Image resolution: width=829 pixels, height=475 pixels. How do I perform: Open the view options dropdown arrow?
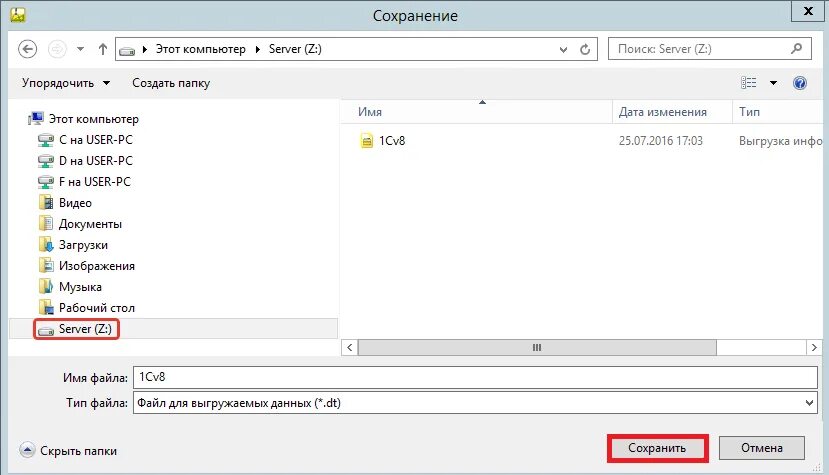tap(773, 83)
